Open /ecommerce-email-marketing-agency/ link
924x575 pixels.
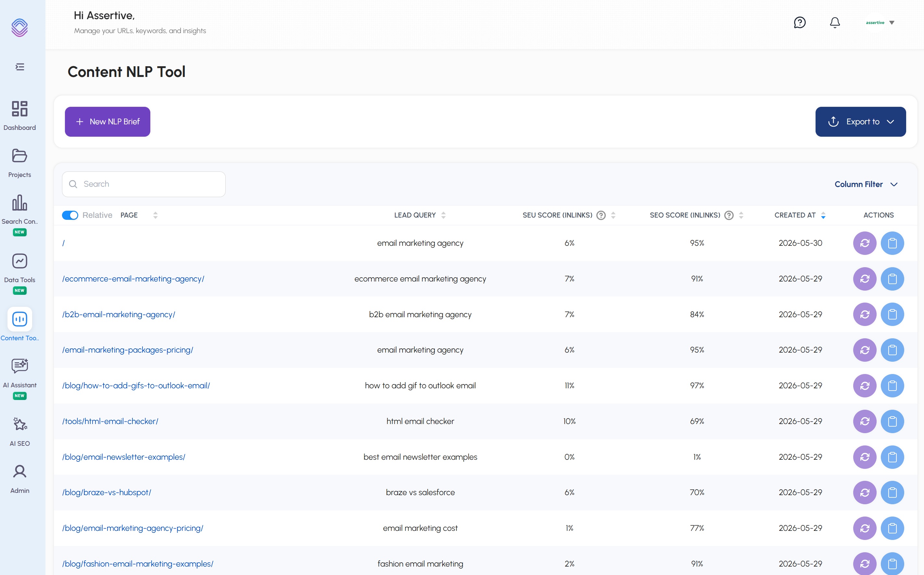click(x=133, y=279)
